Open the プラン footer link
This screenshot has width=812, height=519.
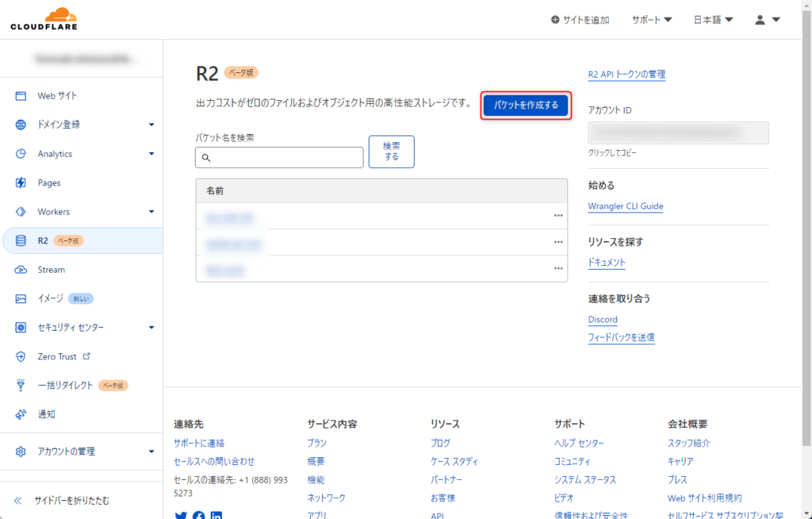point(317,444)
